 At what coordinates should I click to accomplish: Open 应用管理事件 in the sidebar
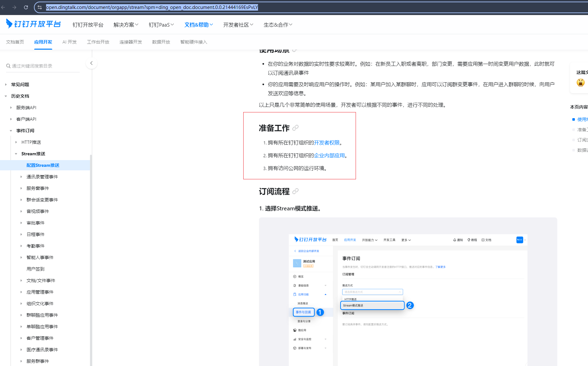pos(40,292)
